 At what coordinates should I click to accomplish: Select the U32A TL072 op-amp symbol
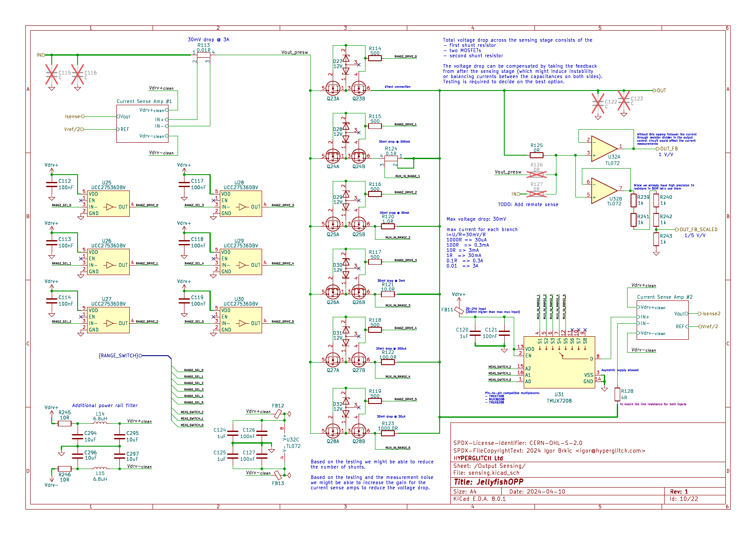tap(603, 149)
